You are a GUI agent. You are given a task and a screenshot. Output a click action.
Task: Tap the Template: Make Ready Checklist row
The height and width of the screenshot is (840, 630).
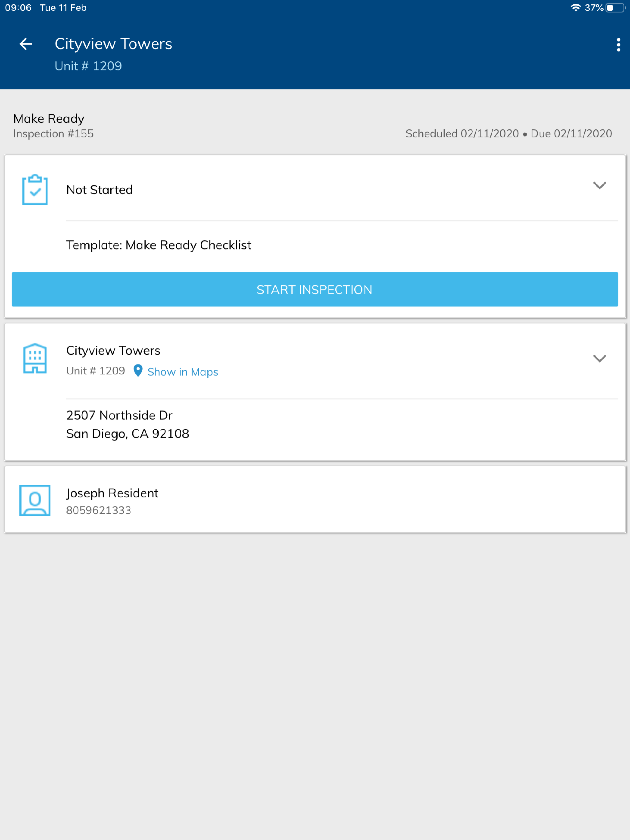158,245
